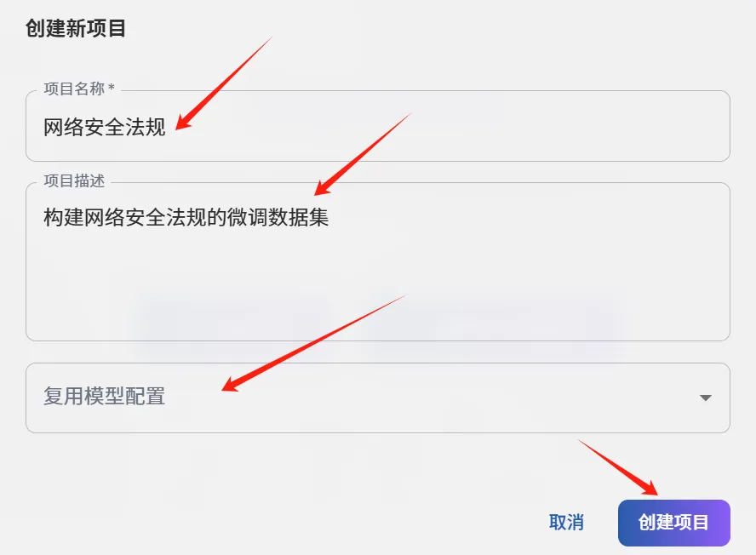The height and width of the screenshot is (555, 756).
Task: Click the word 构建 starting the description
Action: click(64, 217)
